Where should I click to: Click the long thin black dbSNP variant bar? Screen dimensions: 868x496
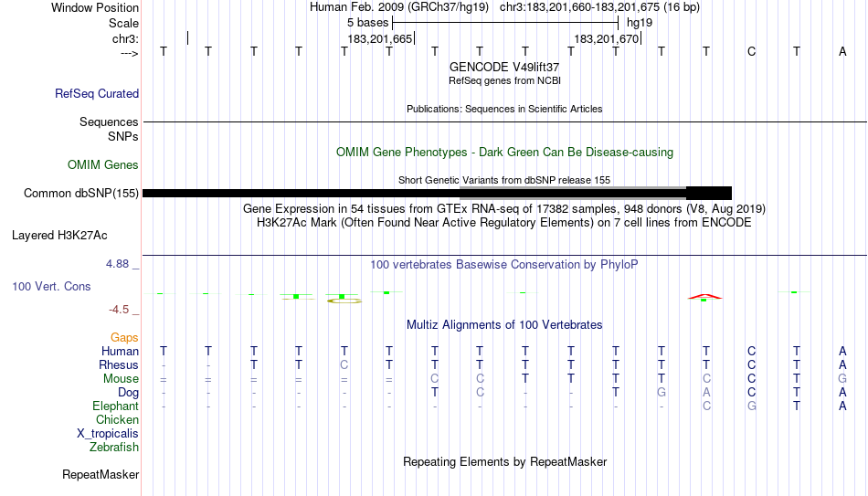tap(302, 194)
